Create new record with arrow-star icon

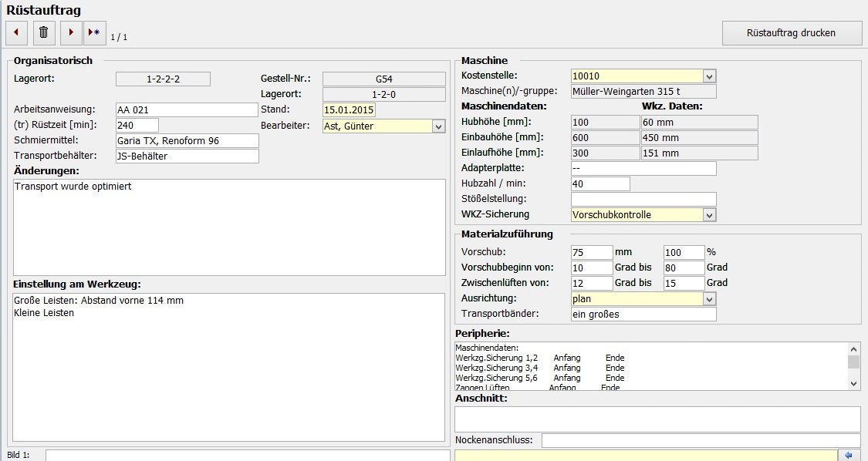pyautogui.click(x=94, y=33)
